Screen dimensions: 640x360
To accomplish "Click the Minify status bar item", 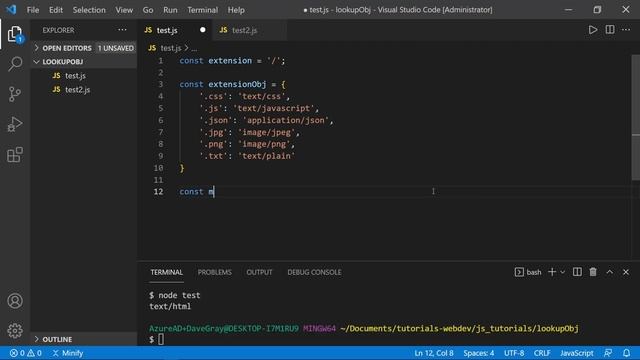I will [68, 353].
